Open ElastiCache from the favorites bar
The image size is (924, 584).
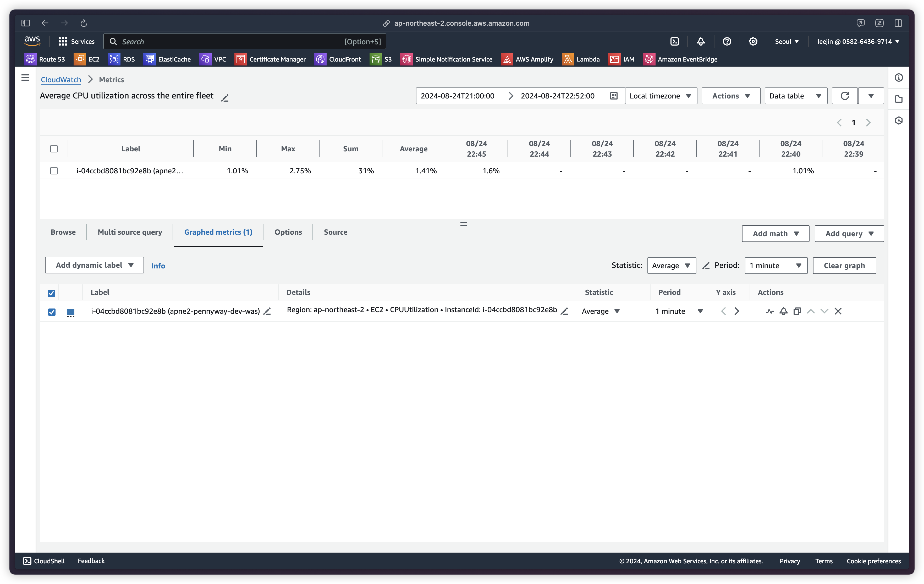click(x=167, y=59)
